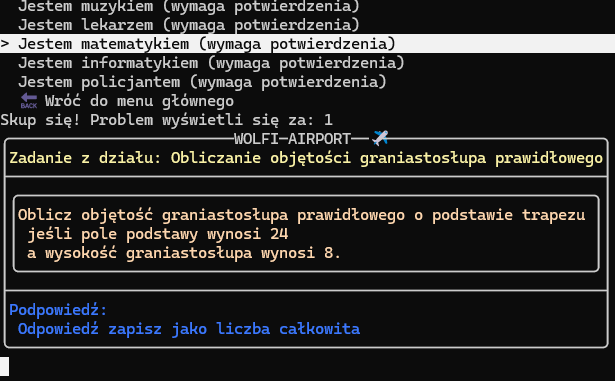Choose highlighted 'Jestem matematykiem' option
The height and width of the screenshot is (381, 615).
click(x=308, y=44)
